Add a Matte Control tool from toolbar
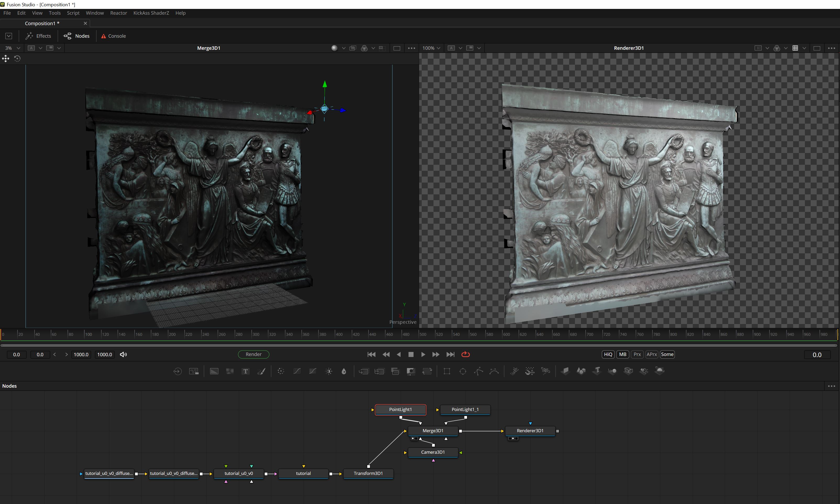 click(x=411, y=371)
